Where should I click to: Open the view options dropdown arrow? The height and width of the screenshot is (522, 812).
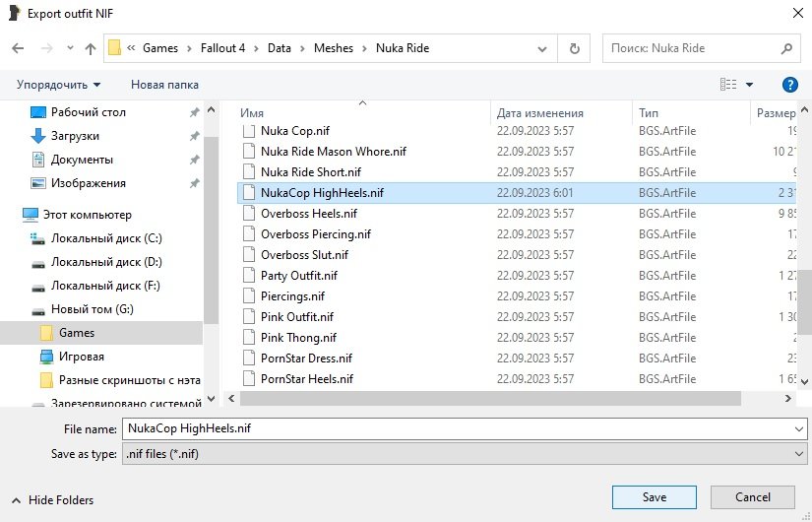[750, 85]
